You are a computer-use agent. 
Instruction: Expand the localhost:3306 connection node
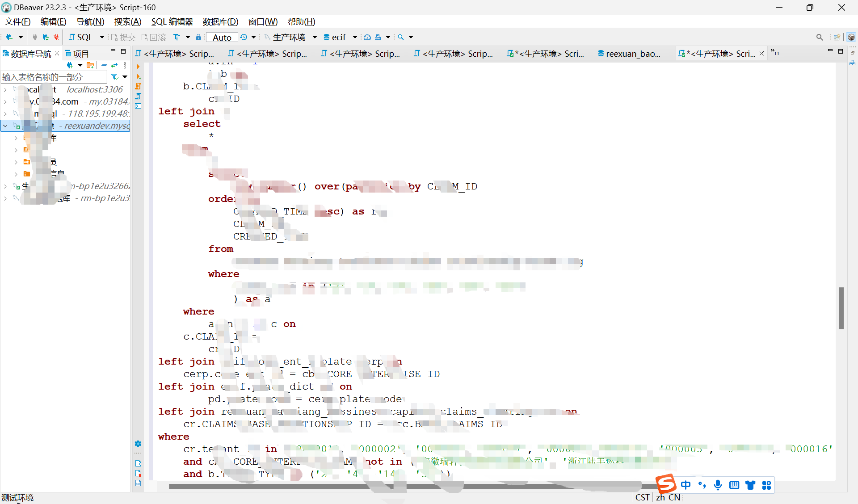5,90
